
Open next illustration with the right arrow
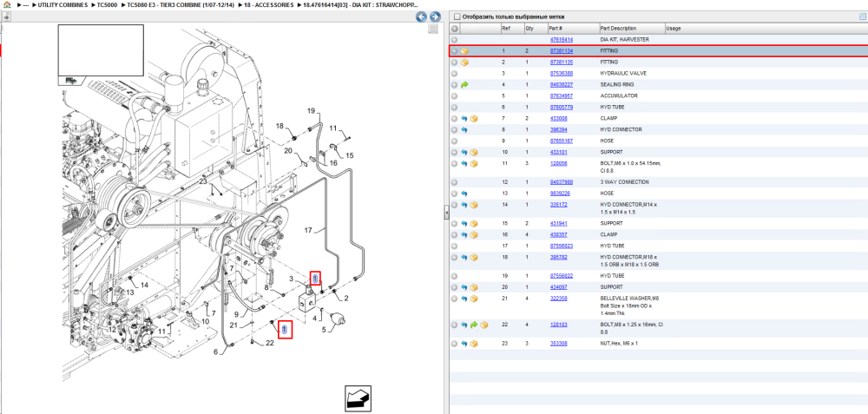pos(435,16)
